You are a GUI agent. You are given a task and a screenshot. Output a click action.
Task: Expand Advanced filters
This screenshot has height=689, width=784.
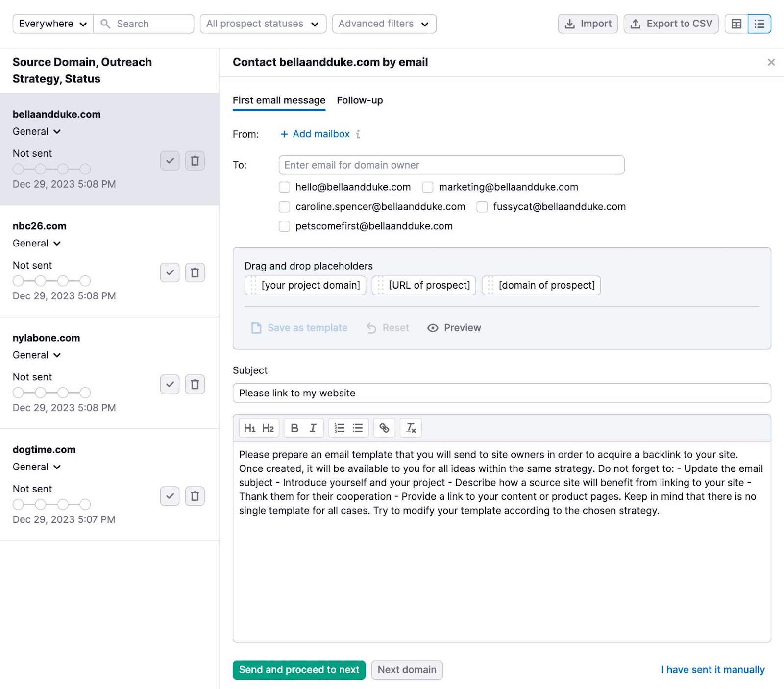(384, 24)
